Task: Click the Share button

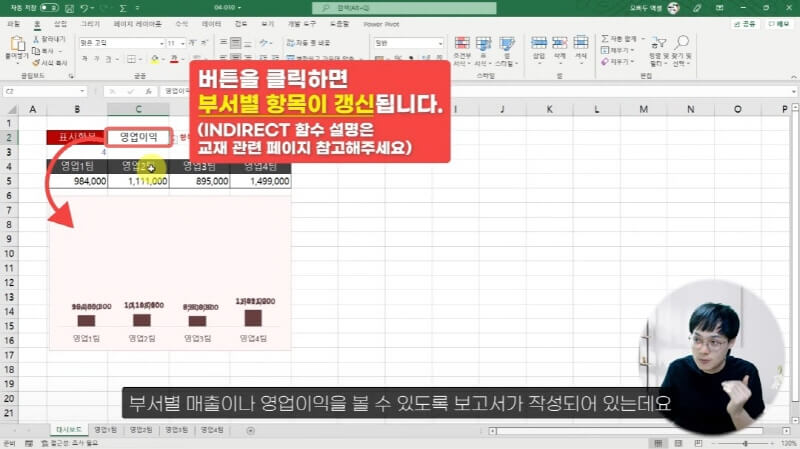Action: 744,24
